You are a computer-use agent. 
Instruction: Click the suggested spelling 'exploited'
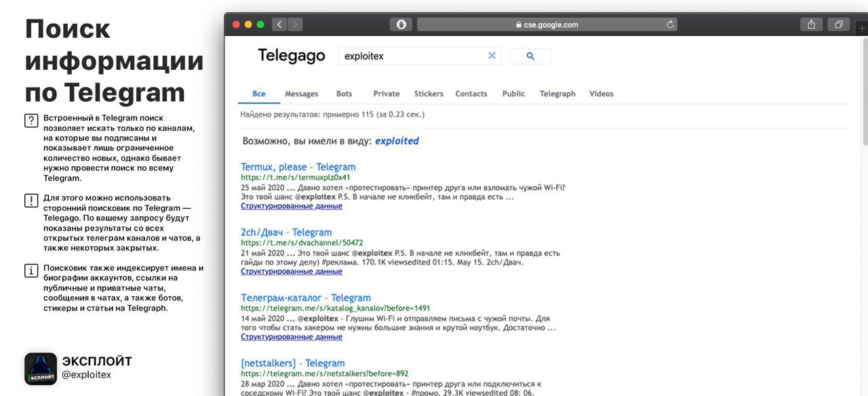click(397, 141)
